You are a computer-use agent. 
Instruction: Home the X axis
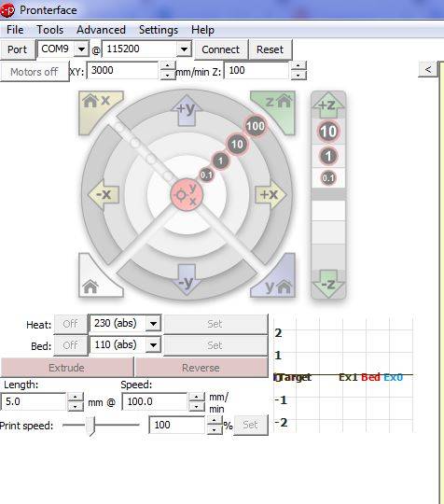point(97,107)
